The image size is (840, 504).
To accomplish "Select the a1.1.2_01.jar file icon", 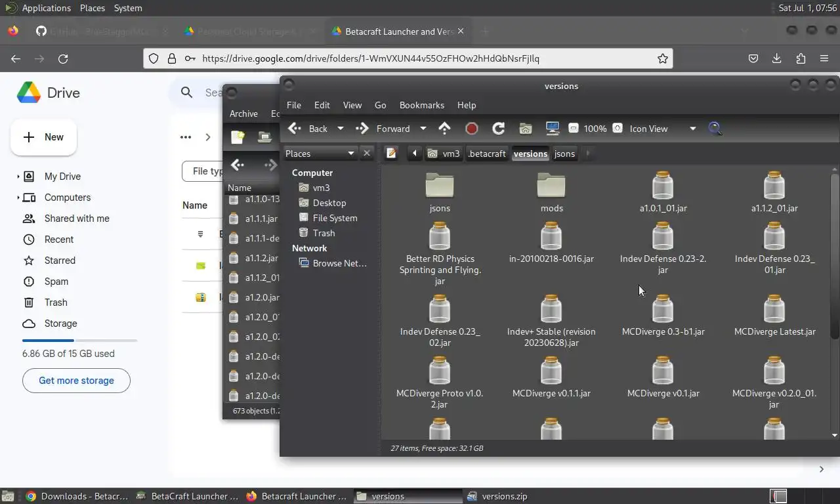I will coord(774,185).
